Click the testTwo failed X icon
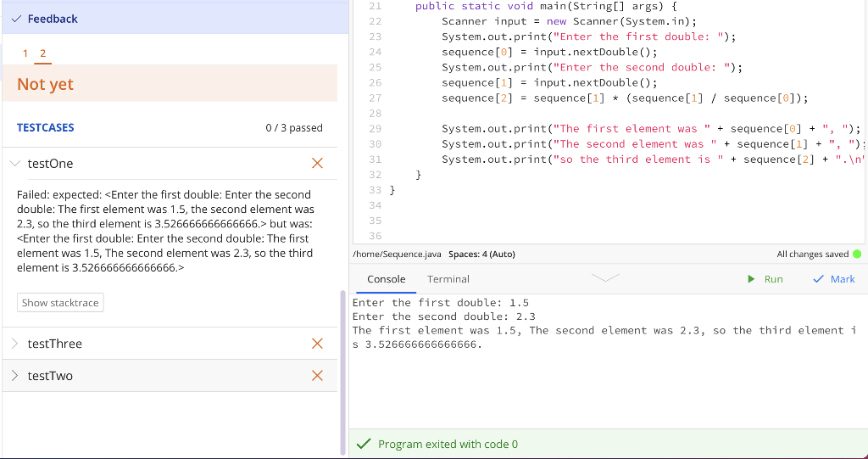Screen dimensions: 868x459 tap(317, 376)
